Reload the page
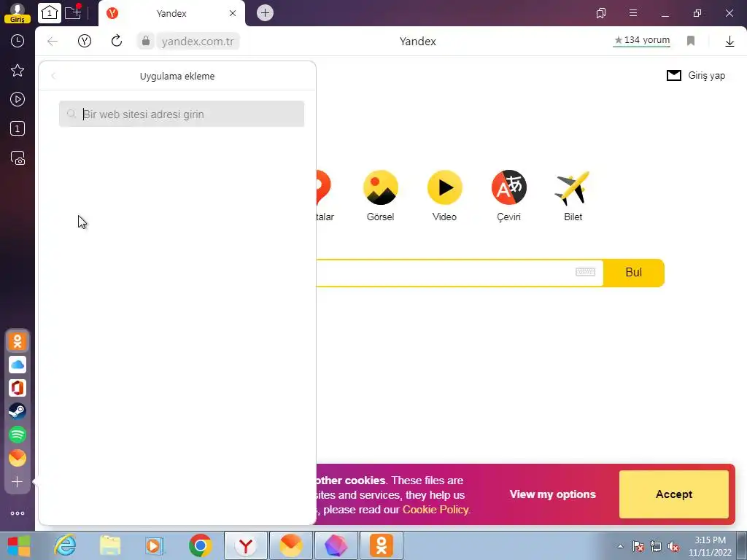Viewport: 747px width, 560px height. point(117,41)
